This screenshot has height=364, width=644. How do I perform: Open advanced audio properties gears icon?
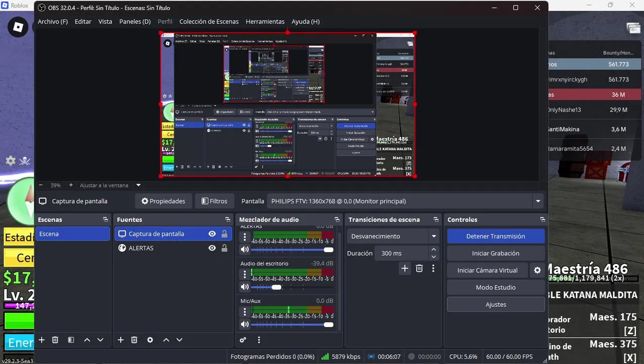(243, 340)
